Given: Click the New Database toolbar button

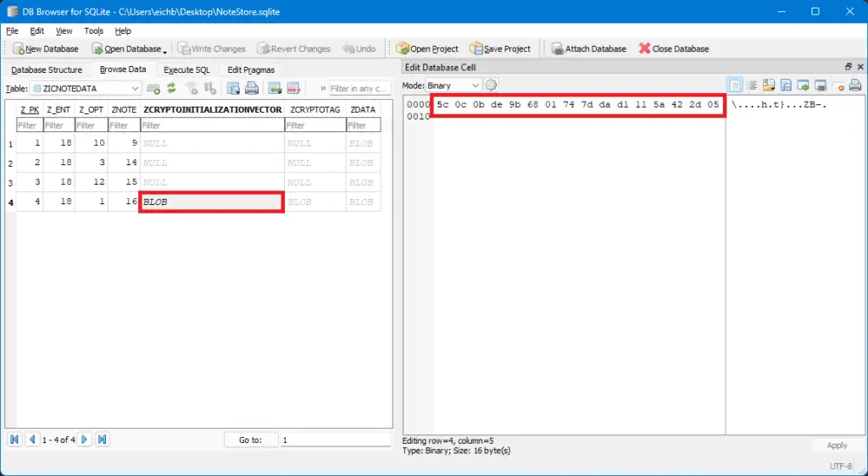Looking at the screenshot, I should click(x=46, y=48).
